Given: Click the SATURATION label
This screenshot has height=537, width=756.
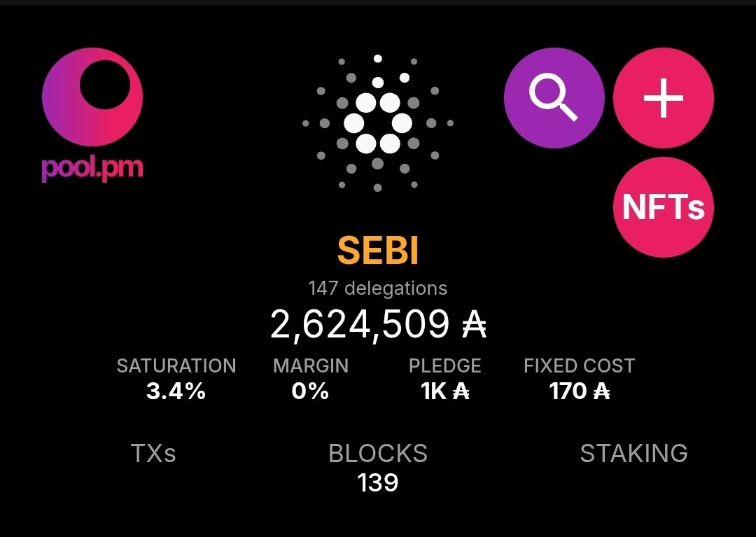Looking at the screenshot, I should coord(176,365).
